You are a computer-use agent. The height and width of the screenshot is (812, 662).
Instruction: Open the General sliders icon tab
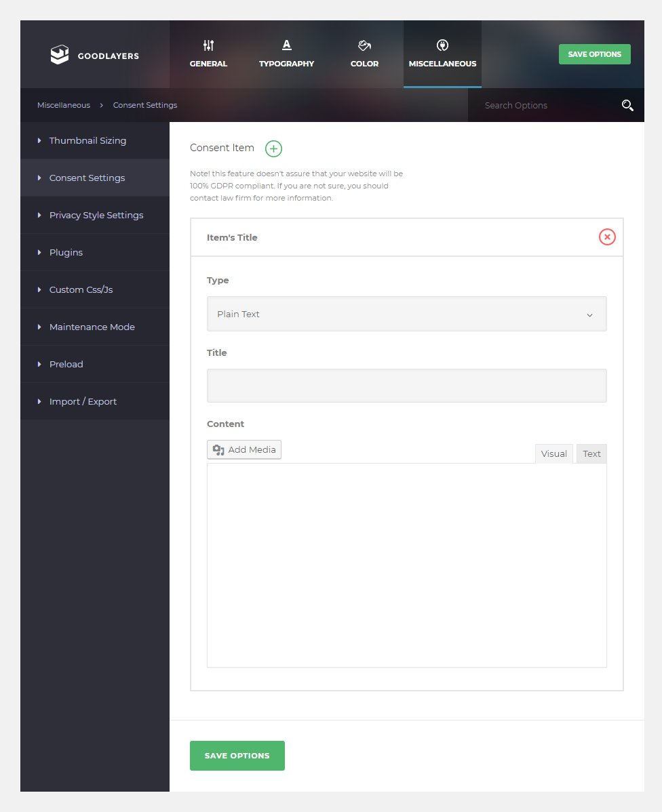coord(208,45)
